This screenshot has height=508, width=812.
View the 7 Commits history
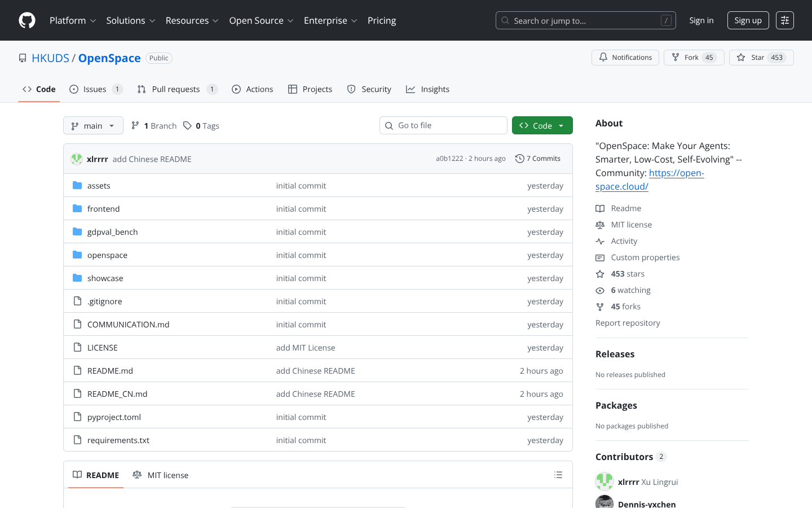538,159
